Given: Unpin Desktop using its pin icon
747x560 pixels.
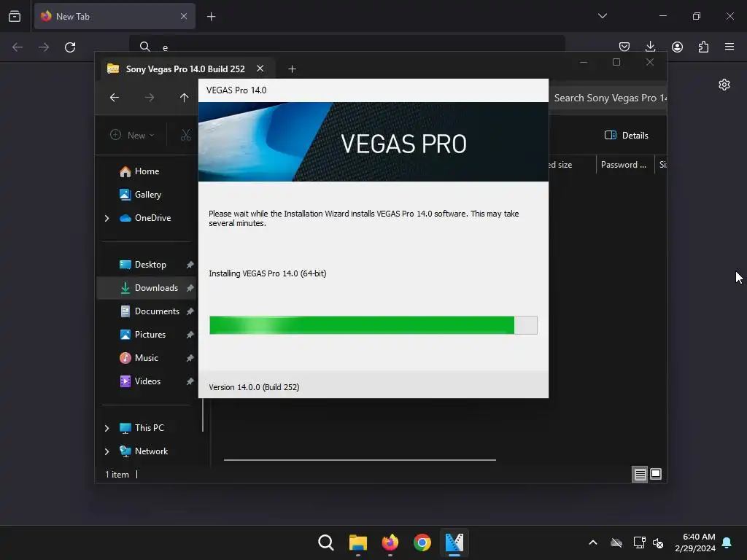Looking at the screenshot, I should click(190, 265).
